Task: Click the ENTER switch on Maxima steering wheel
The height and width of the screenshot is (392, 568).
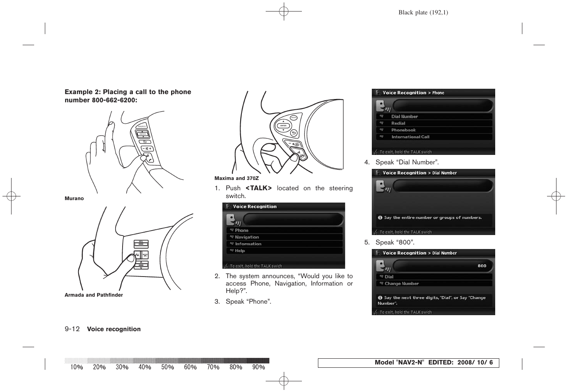Action: point(283,126)
